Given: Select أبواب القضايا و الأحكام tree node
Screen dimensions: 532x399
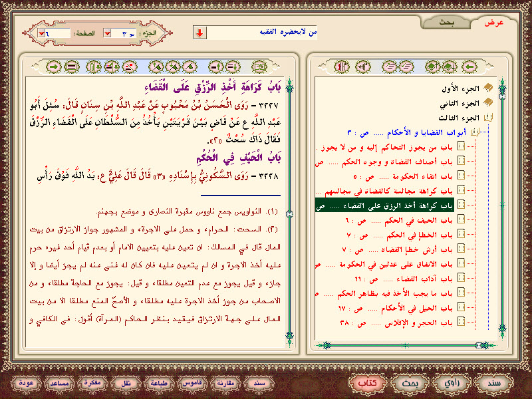Looking at the screenshot, I should pos(408,132).
